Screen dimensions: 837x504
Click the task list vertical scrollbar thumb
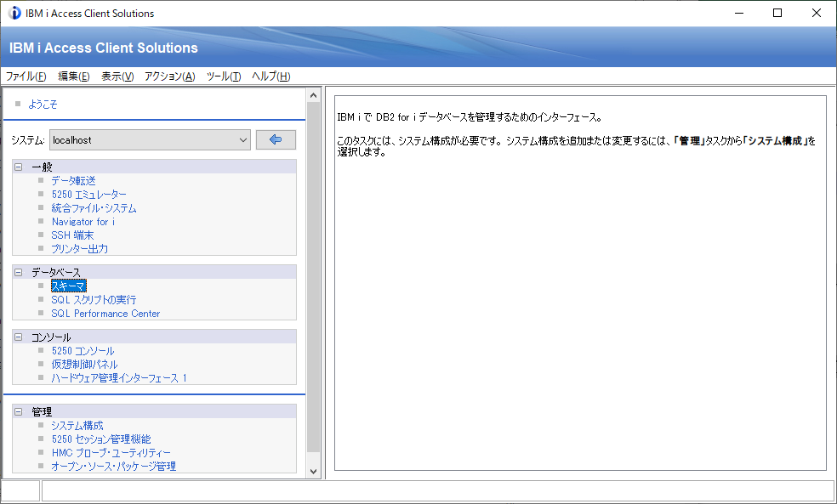coord(313,277)
